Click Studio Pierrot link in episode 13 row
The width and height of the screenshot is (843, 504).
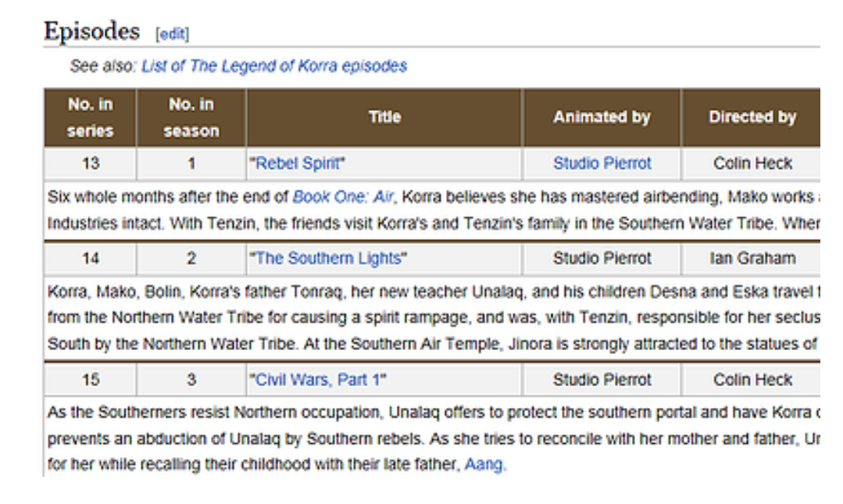[x=602, y=163]
